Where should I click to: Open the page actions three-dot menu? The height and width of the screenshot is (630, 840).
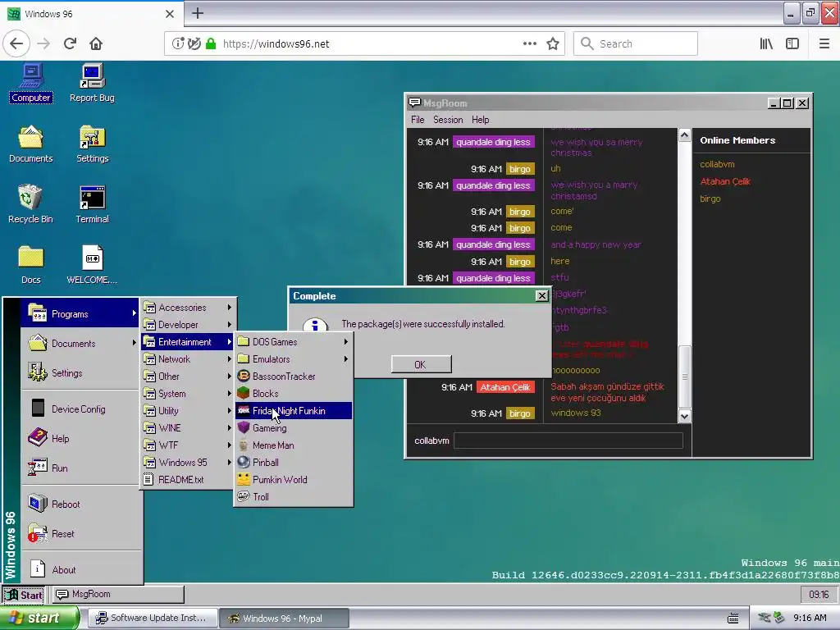[x=529, y=43]
